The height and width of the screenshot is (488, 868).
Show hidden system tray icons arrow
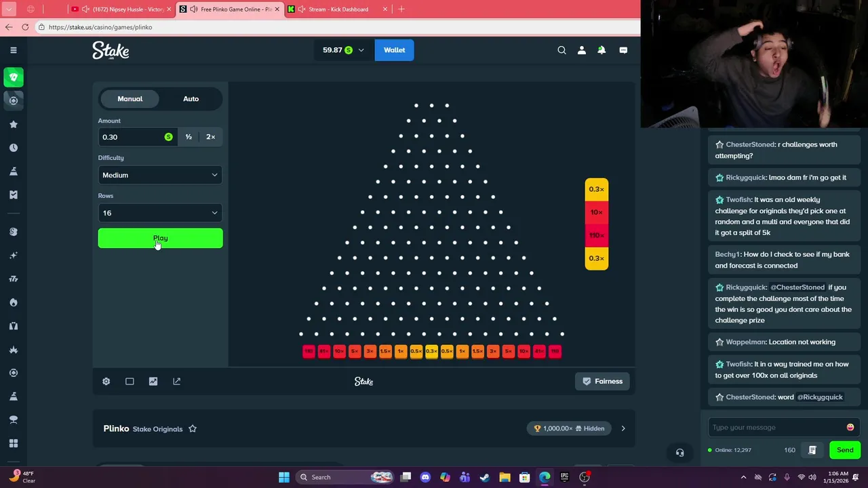(743, 477)
